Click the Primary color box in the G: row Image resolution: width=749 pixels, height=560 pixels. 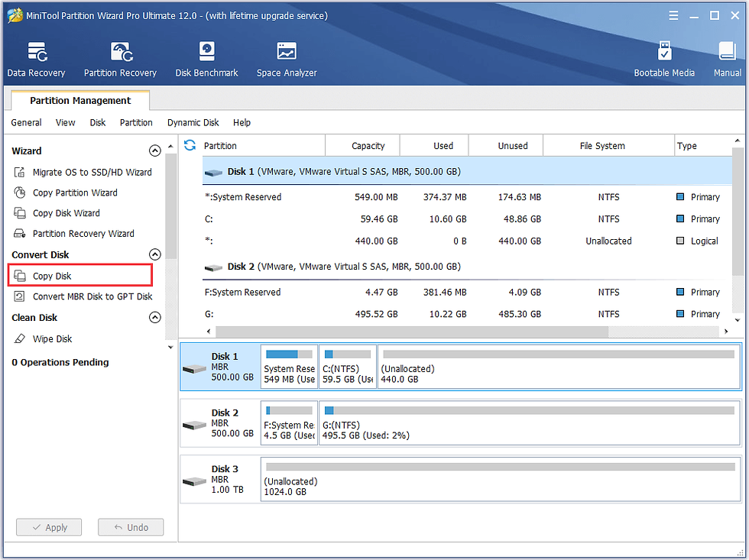pyautogui.click(x=680, y=314)
